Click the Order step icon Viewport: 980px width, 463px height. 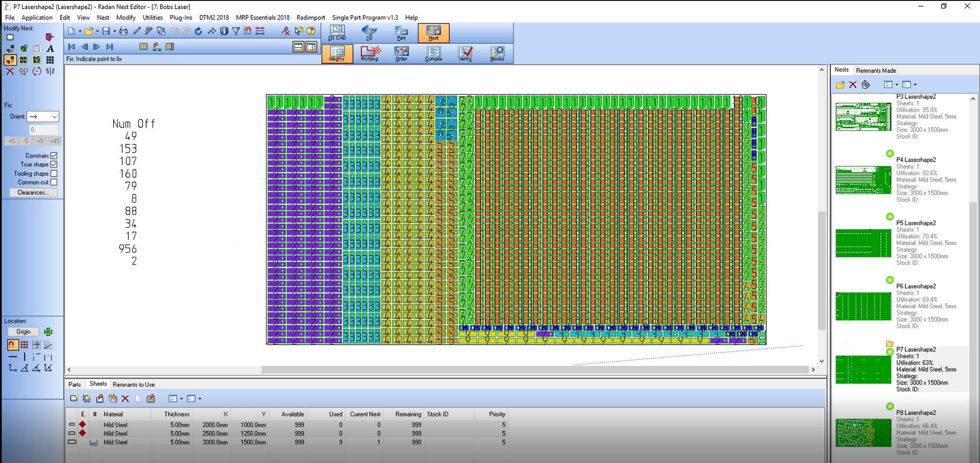coord(401,53)
